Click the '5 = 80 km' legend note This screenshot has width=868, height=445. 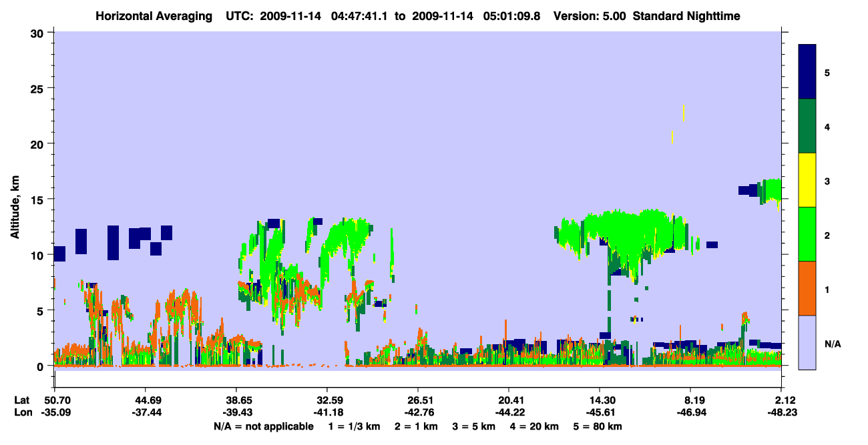[598, 426]
